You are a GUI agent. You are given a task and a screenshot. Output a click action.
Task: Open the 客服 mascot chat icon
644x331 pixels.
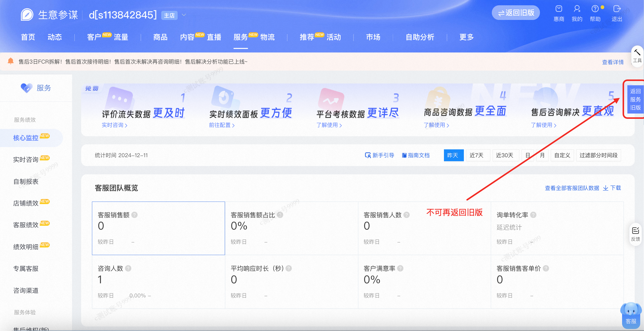click(631, 315)
